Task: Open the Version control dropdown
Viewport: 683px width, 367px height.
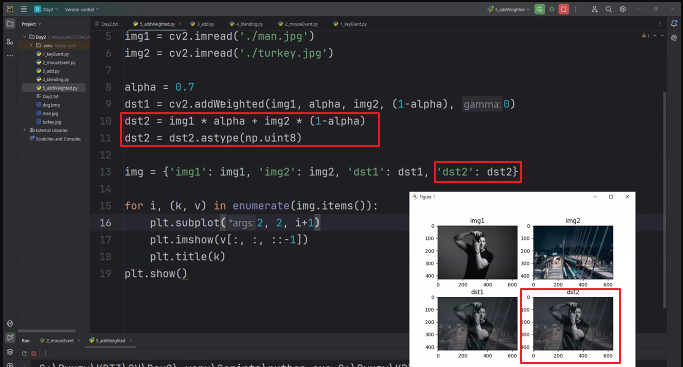Action: [x=82, y=9]
